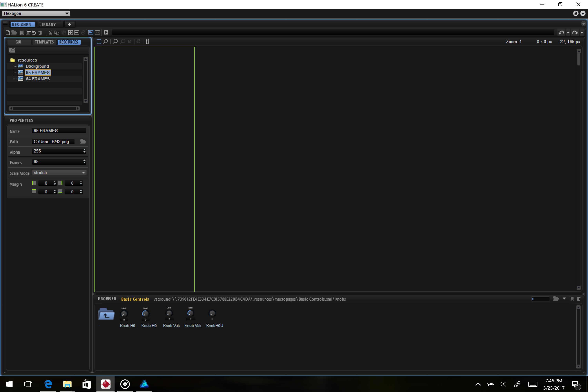Screen dimensions: 588x392
Task: Expand the undo history dropdown arrow
Action: [x=568, y=33]
